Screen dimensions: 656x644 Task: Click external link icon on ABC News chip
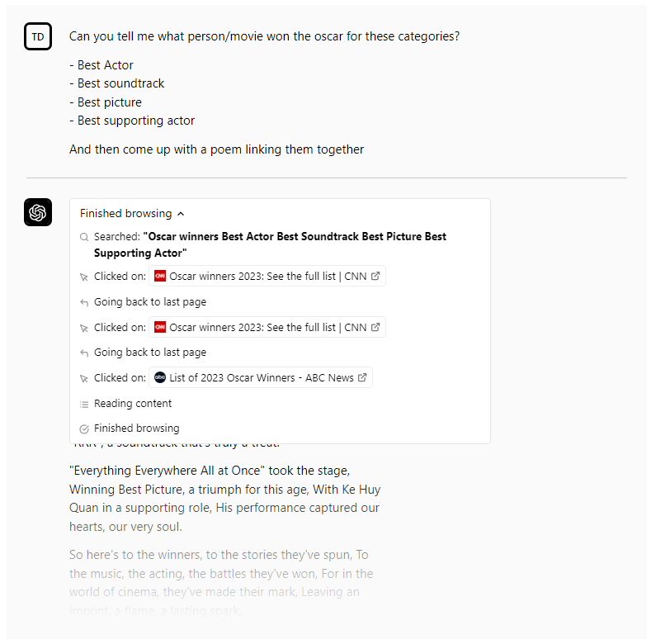point(363,378)
